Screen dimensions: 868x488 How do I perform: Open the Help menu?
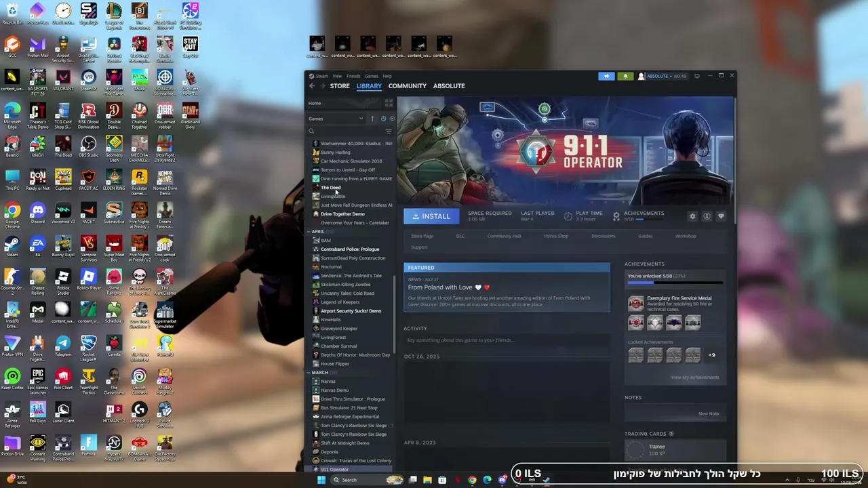pos(387,76)
